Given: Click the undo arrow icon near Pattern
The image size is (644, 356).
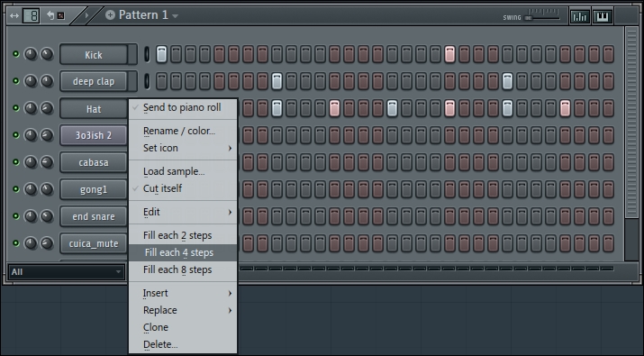Looking at the screenshot, I should pyautogui.click(x=50, y=15).
